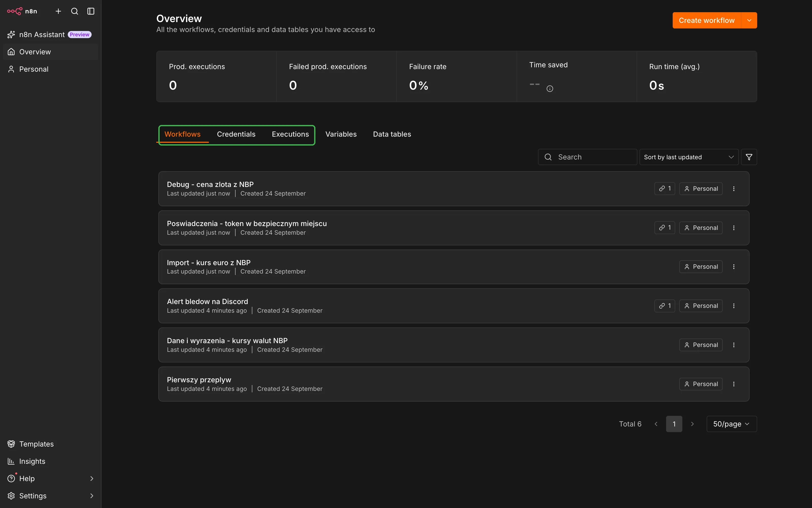
Task: Switch to the Variables tab
Action: click(x=341, y=134)
